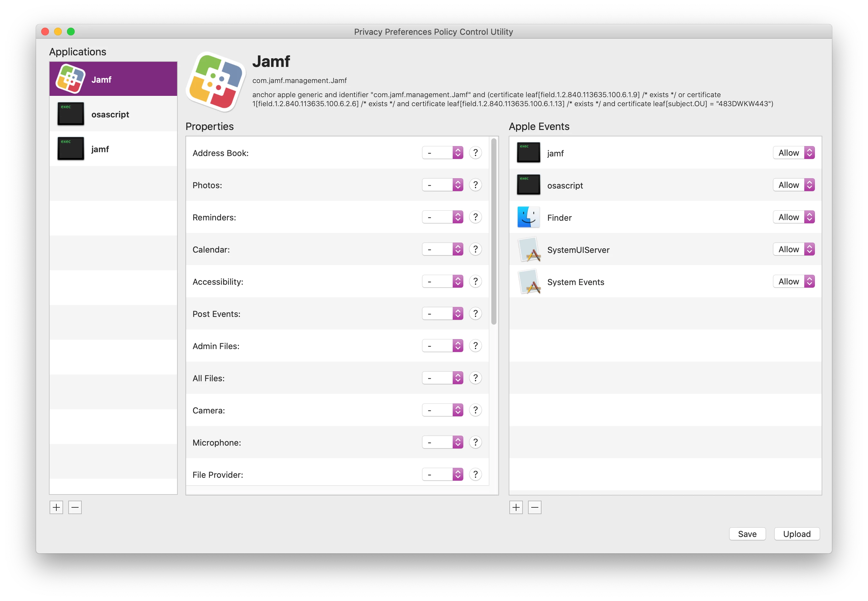Viewport: 868px width, 601px height.
Task: Open Accessibility permission dropdown
Action: coord(442,282)
